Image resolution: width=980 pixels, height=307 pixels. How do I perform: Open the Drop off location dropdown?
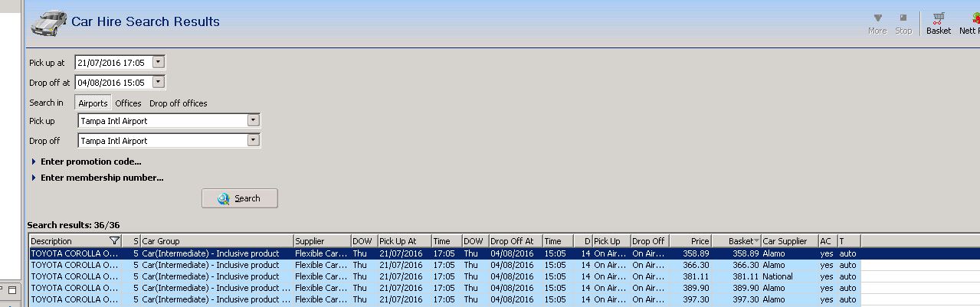point(254,141)
